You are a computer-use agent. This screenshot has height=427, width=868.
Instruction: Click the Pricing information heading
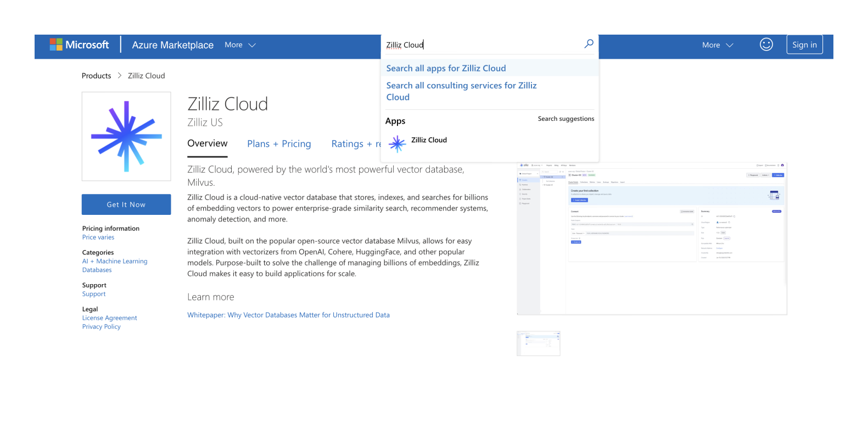(x=111, y=229)
